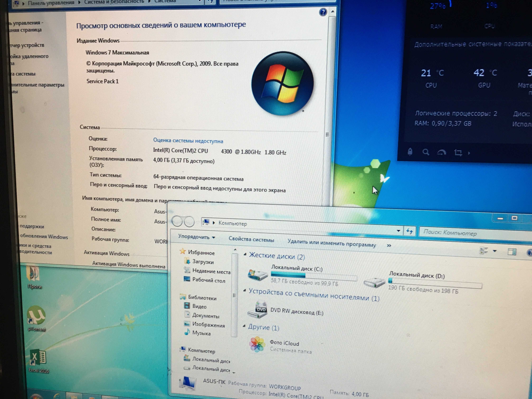Screen dimensions: 532x399
Task: Collapse the Другие (1) group
Action: point(244,326)
